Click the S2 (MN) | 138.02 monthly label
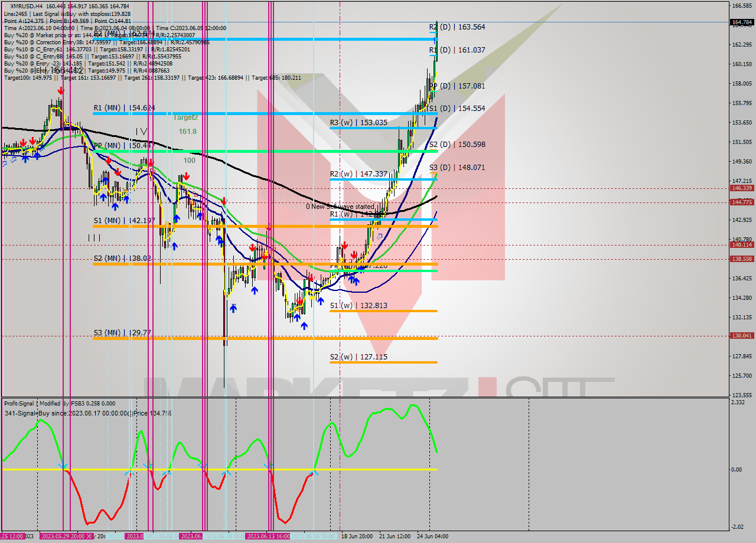The height and width of the screenshot is (543, 756). pos(122,259)
